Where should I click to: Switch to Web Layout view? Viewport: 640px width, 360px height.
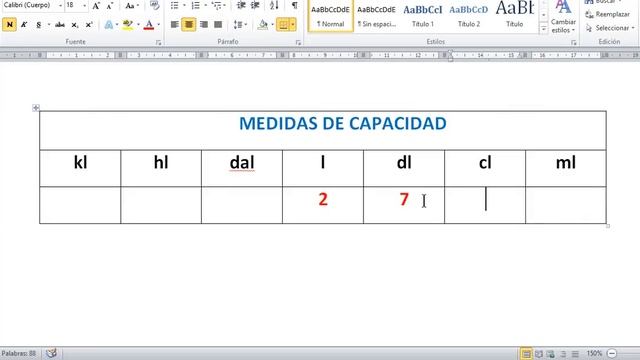(551, 354)
